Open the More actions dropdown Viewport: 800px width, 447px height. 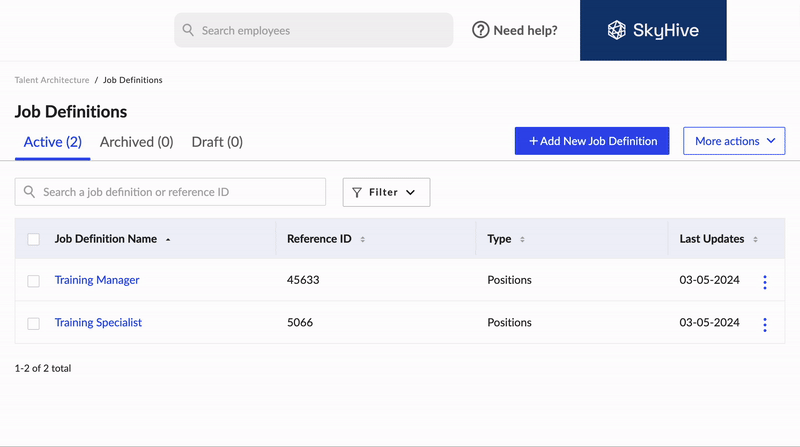734,141
